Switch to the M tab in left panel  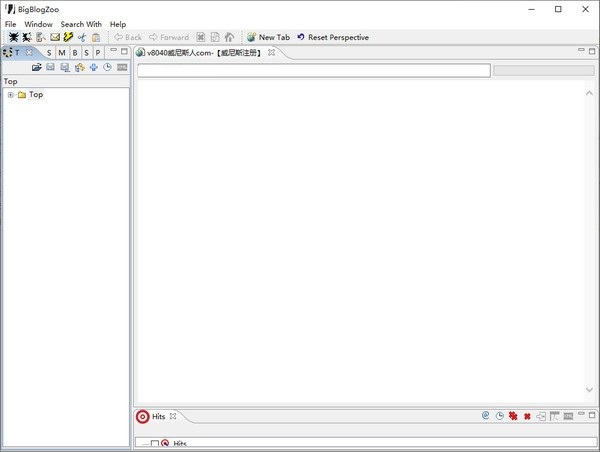(62, 52)
